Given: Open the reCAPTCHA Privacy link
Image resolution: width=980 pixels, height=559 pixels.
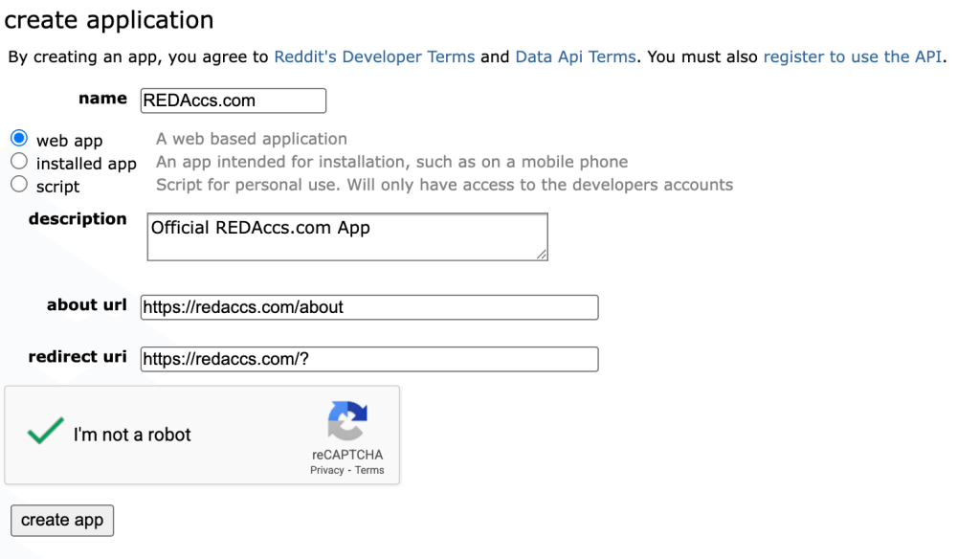Looking at the screenshot, I should click(327, 470).
